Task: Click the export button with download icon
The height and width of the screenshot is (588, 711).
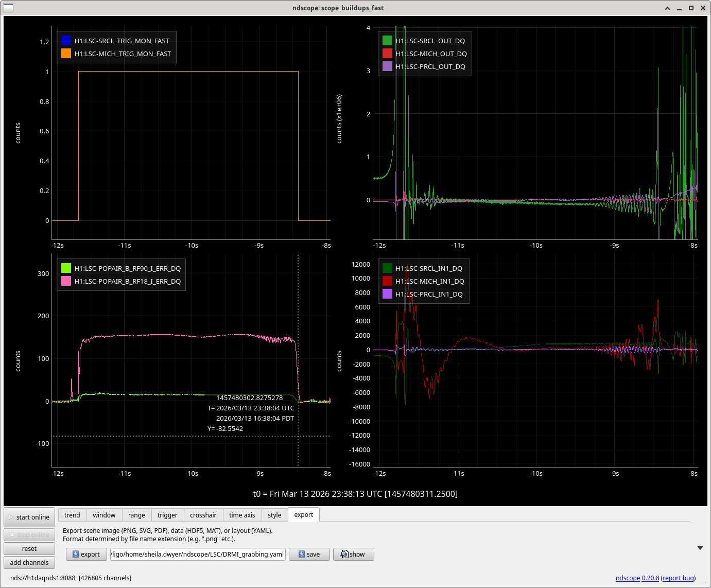Action: [86, 554]
